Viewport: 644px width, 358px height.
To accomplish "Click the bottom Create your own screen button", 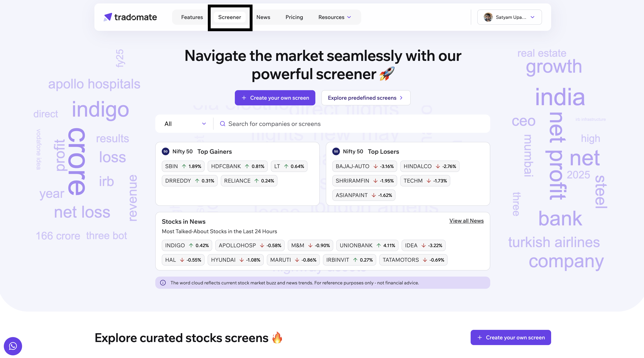I will click(x=511, y=337).
